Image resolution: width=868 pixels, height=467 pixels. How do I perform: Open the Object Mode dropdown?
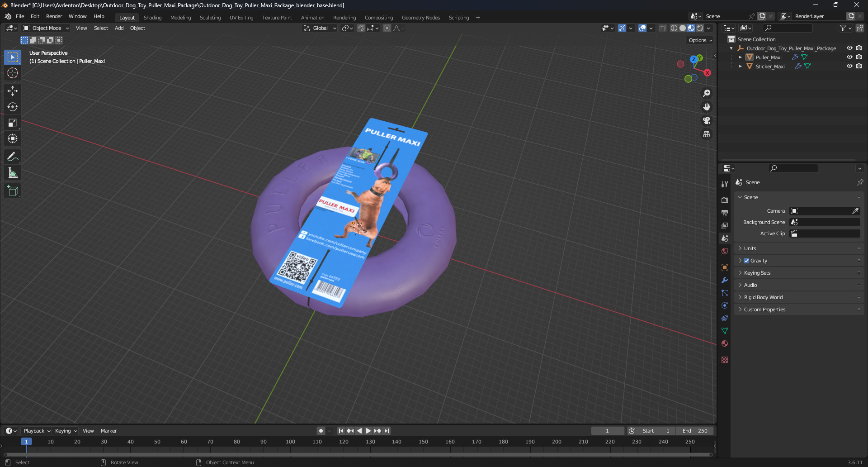46,28
